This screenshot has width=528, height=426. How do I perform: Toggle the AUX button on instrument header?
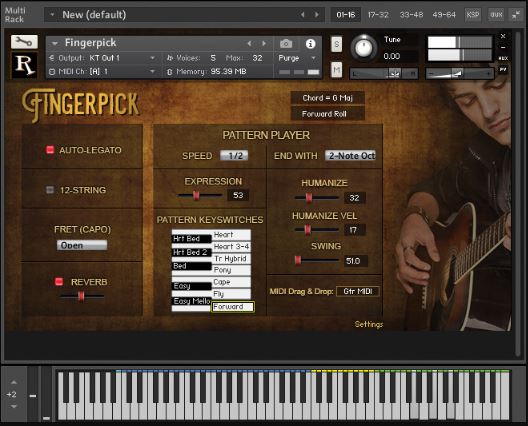[503, 58]
